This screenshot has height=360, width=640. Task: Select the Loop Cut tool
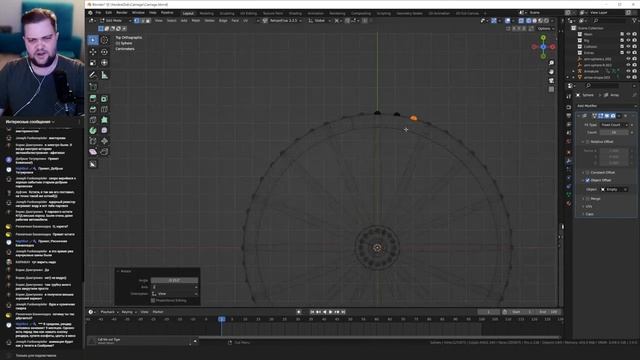click(104, 109)
